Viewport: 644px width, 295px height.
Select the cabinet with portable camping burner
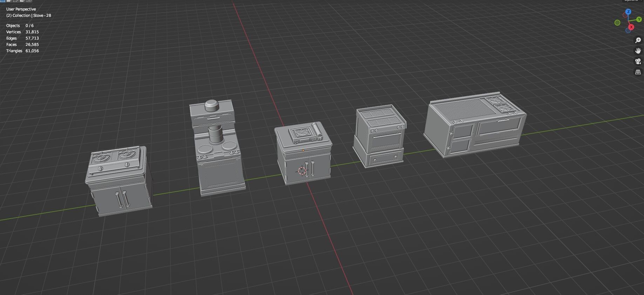pos(303,153)
